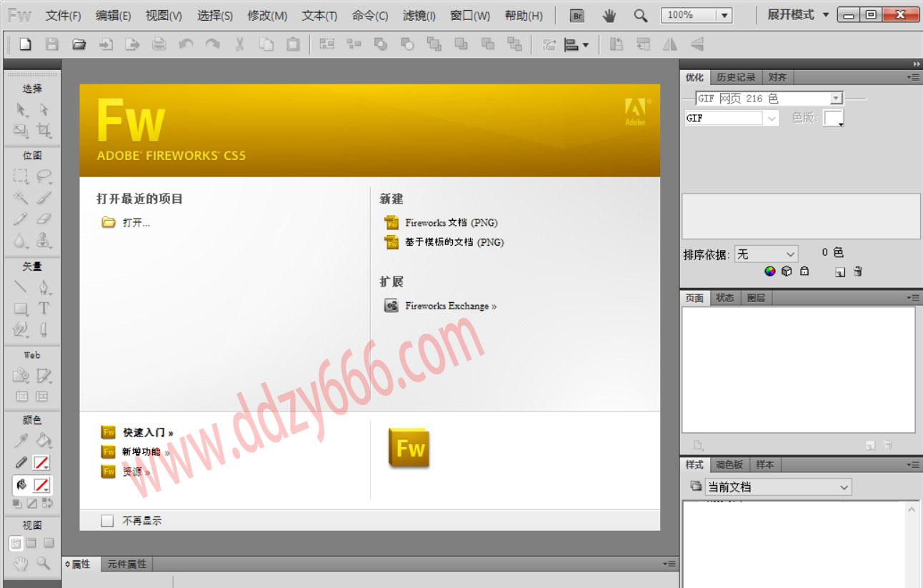Screen dimensions: 923x588
Task: Select the Freeform tool
Action: click(21, 329)
